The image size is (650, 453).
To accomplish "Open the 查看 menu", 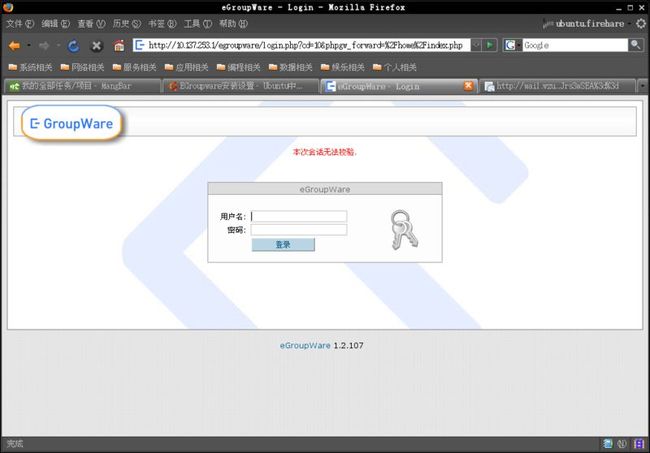I will coord(91,24).
